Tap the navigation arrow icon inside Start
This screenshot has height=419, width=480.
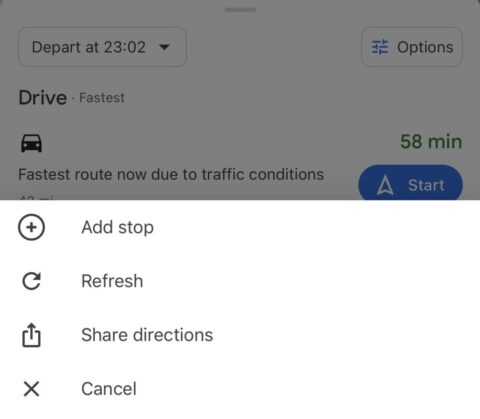click(385, 185)
